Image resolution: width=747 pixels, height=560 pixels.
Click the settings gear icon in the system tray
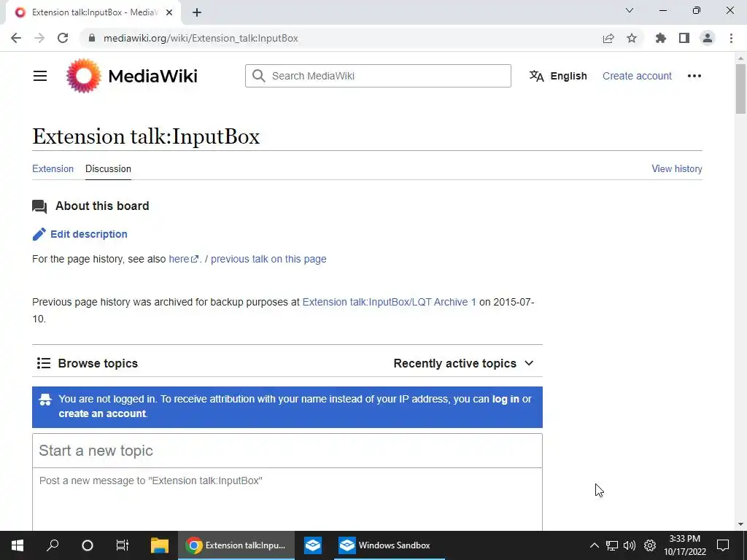[x=650, y=545]
